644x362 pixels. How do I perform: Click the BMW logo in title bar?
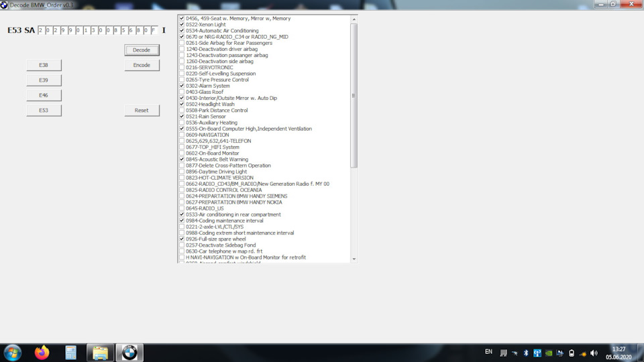click(x=4, y=5)
